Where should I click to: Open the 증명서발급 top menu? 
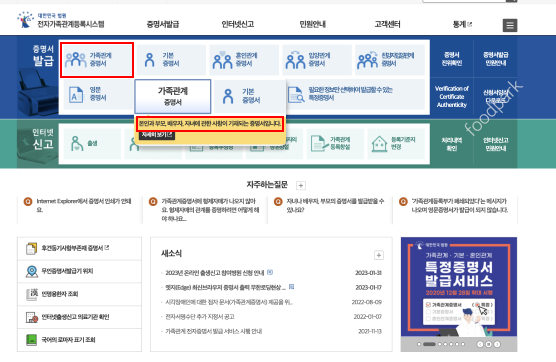pos(163,24)
